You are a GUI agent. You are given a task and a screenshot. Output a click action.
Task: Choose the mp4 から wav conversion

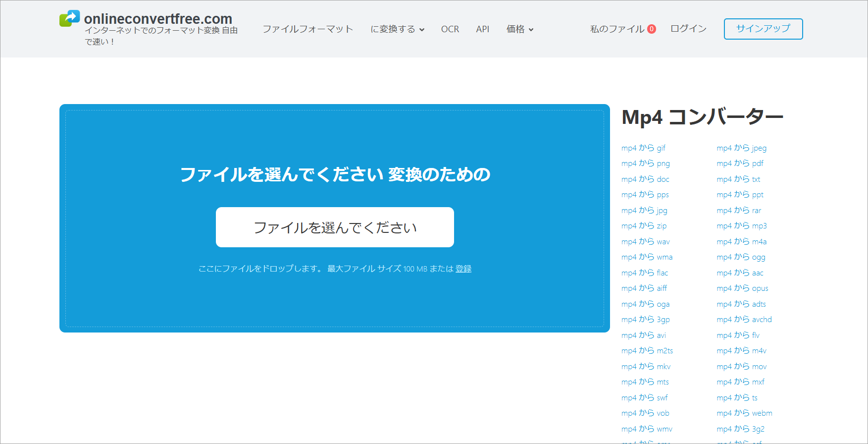645,241
